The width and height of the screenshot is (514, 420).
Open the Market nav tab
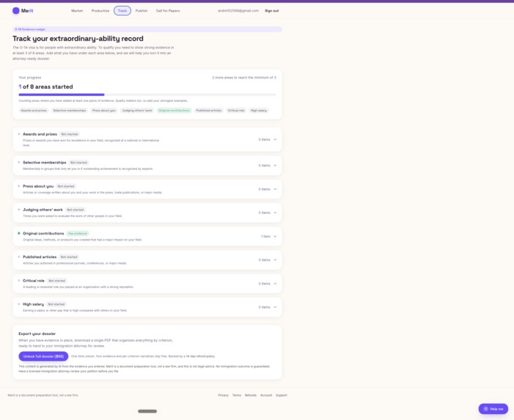point(77,11)
